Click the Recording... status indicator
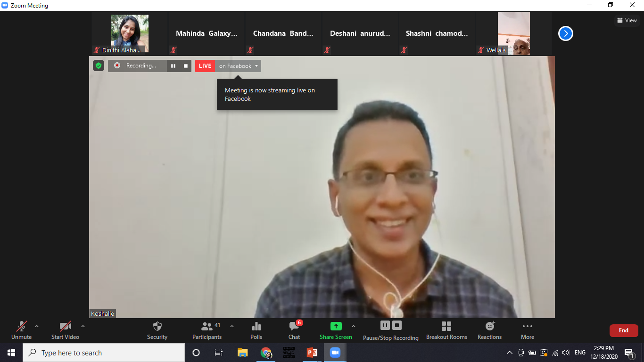This screenshot has width=644, height=362. click(137, 66)
